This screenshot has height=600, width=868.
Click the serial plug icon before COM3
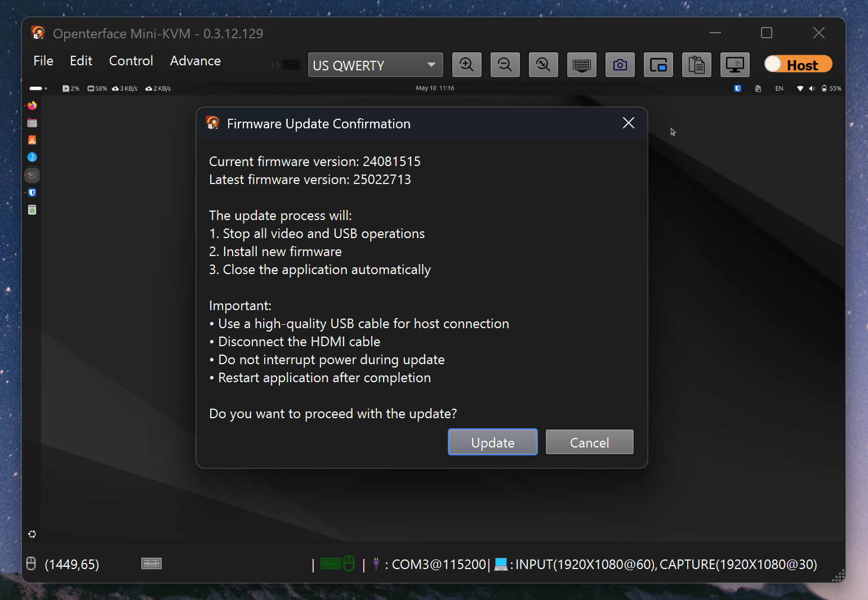376,563
